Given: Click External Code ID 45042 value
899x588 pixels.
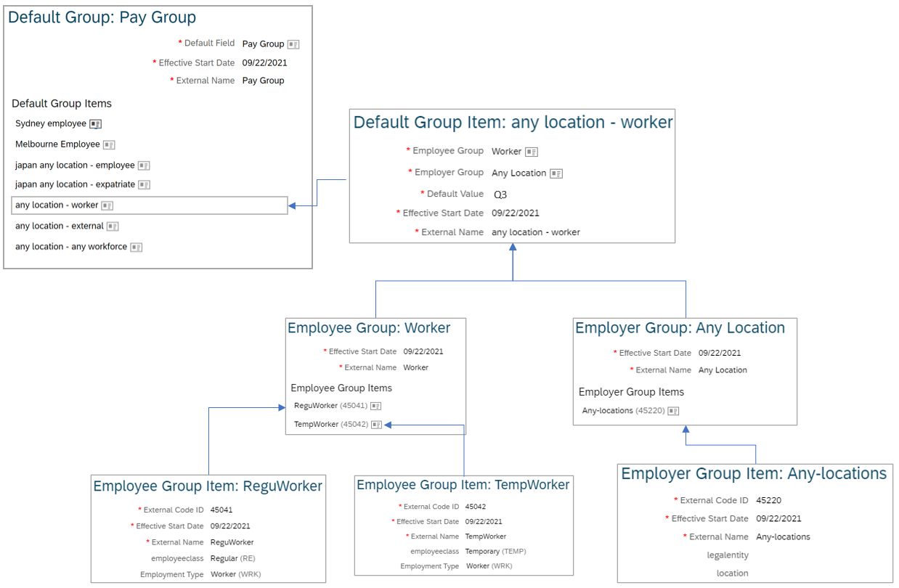Looking at the screenshot, I should point(476,507).
